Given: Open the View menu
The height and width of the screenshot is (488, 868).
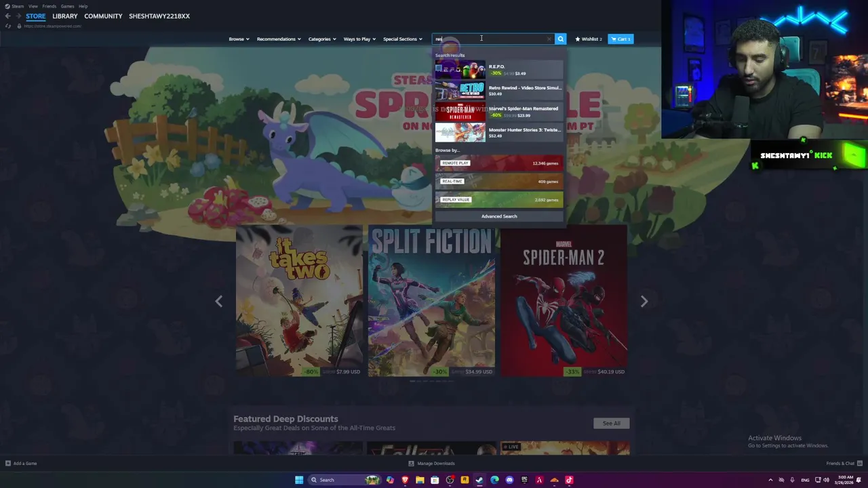Looking at the screenshot, I should [33, 6].
